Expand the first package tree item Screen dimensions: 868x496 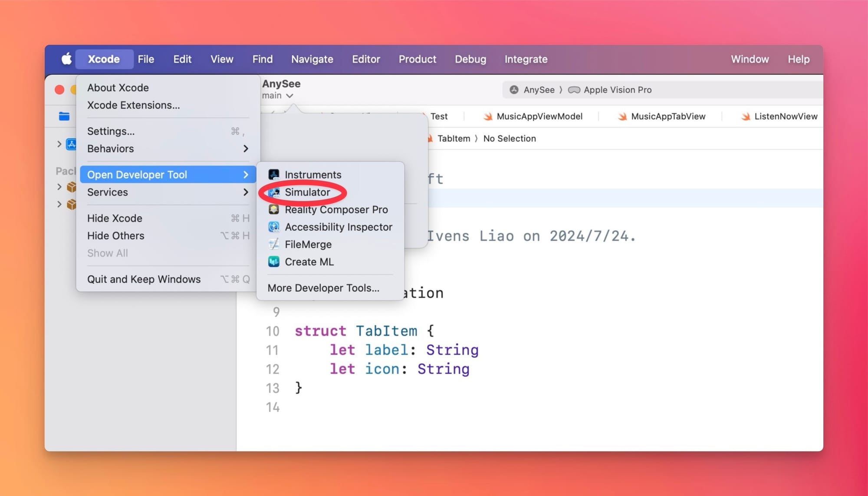tap(59, 187)
